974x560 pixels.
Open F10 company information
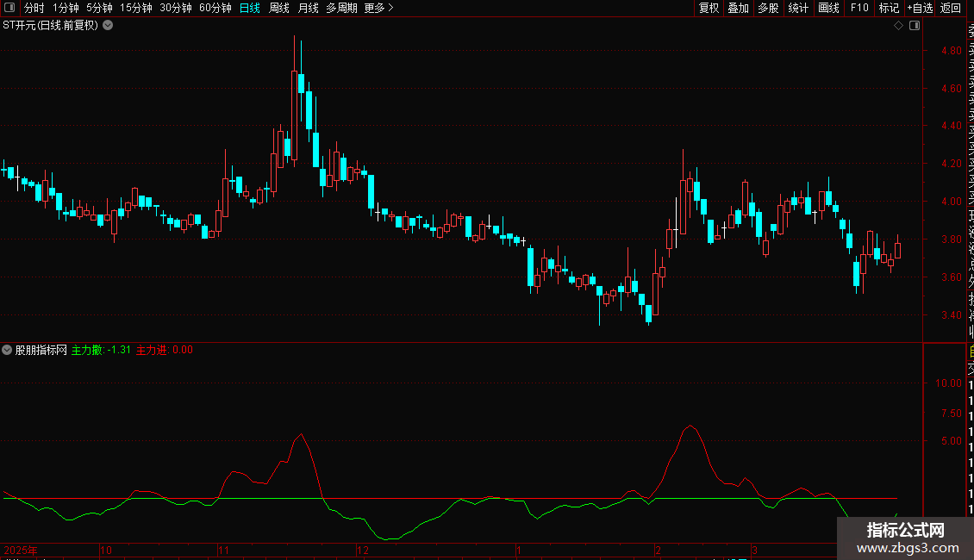(859, 8)
